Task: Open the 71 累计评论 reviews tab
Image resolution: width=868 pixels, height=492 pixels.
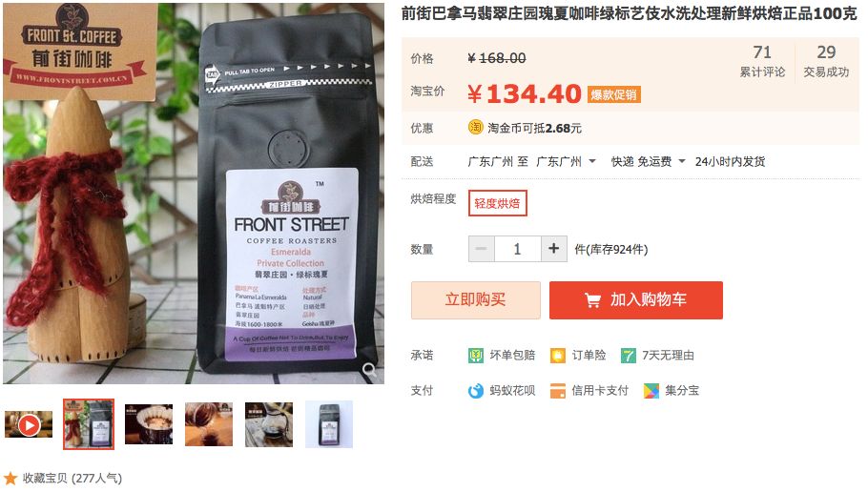Action: pyautogui.click(x=762, y=61)
